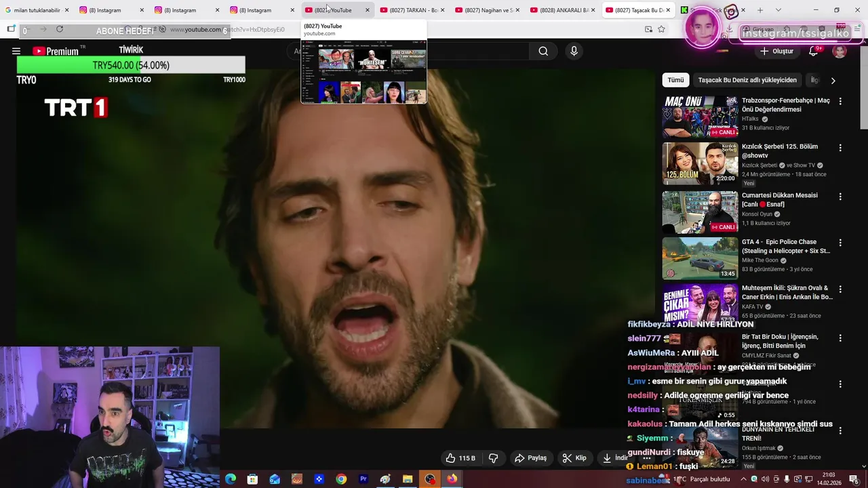Open HTalks channel name

(750, 119)
